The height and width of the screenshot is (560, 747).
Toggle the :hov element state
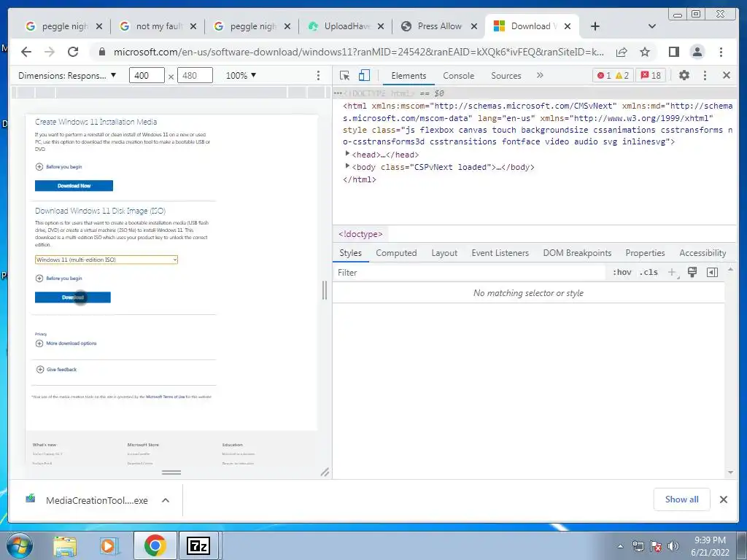[x=622, y=273]
